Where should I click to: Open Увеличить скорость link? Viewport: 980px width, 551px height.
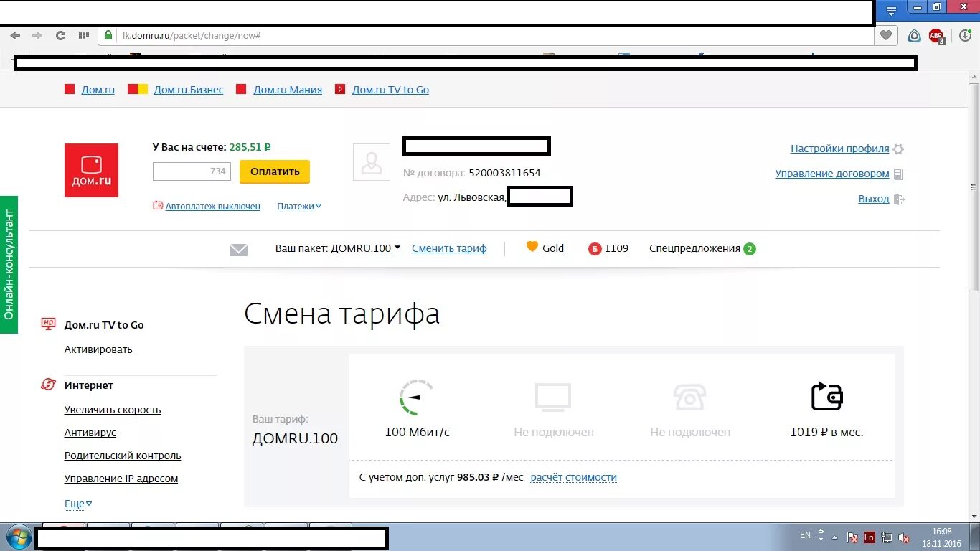coord(113,410)
